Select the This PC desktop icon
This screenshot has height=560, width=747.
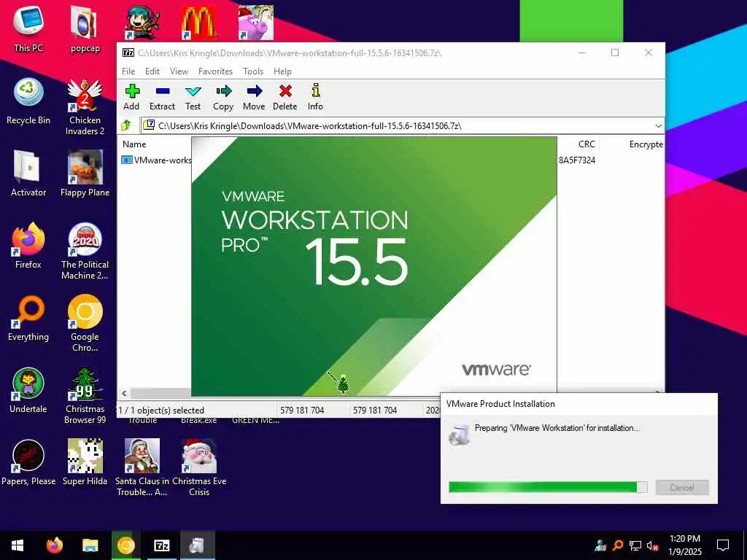[28, 28]
